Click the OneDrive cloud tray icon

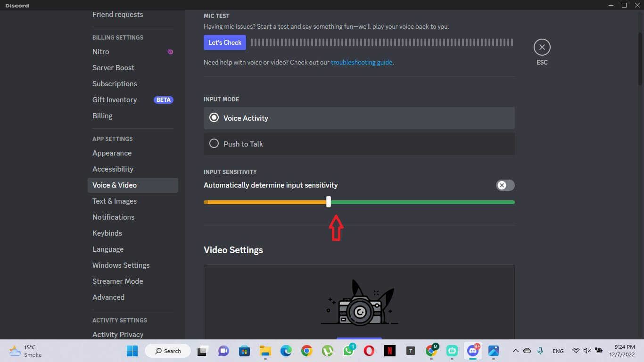coord(527,351)
